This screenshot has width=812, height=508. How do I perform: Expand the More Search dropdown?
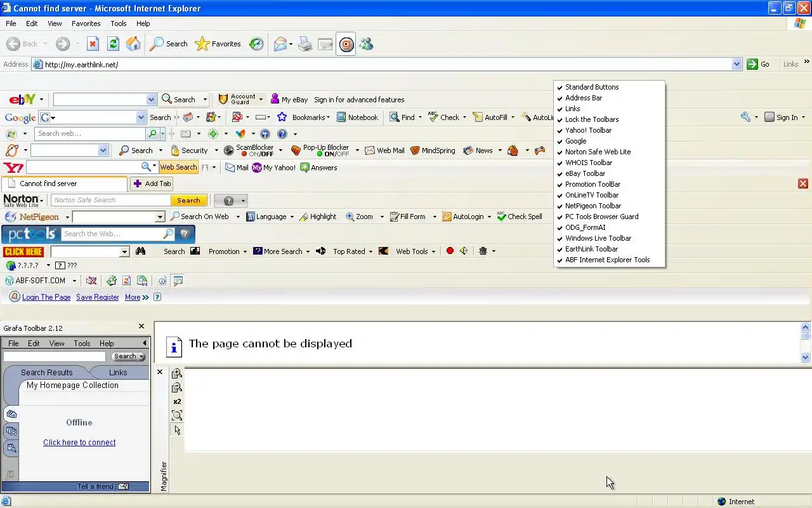[308, 251]
